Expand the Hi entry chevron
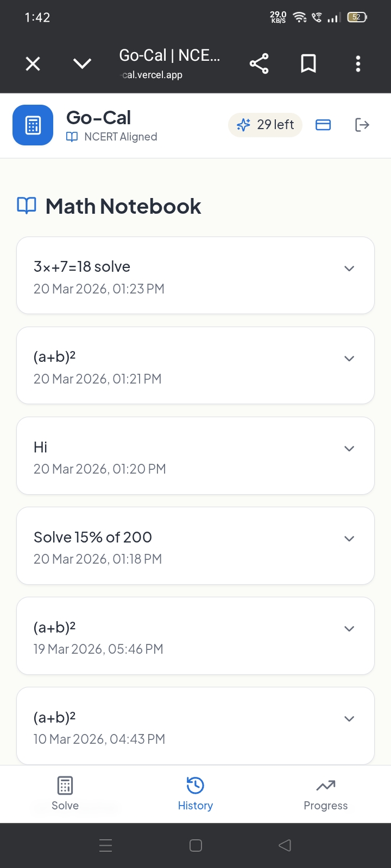This screenshot has height=868, width=391. 349,449
